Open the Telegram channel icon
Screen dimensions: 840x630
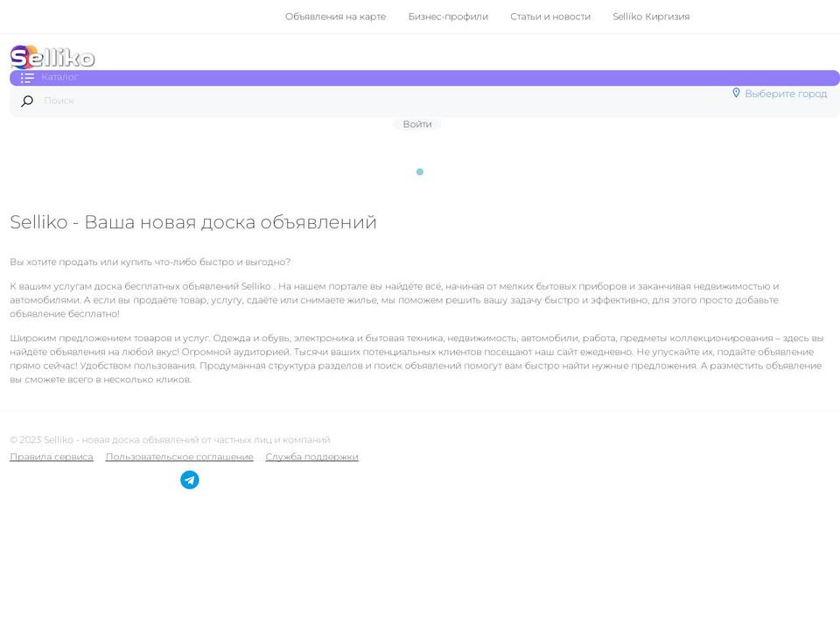pyautogui.click(x=190, y=480)
